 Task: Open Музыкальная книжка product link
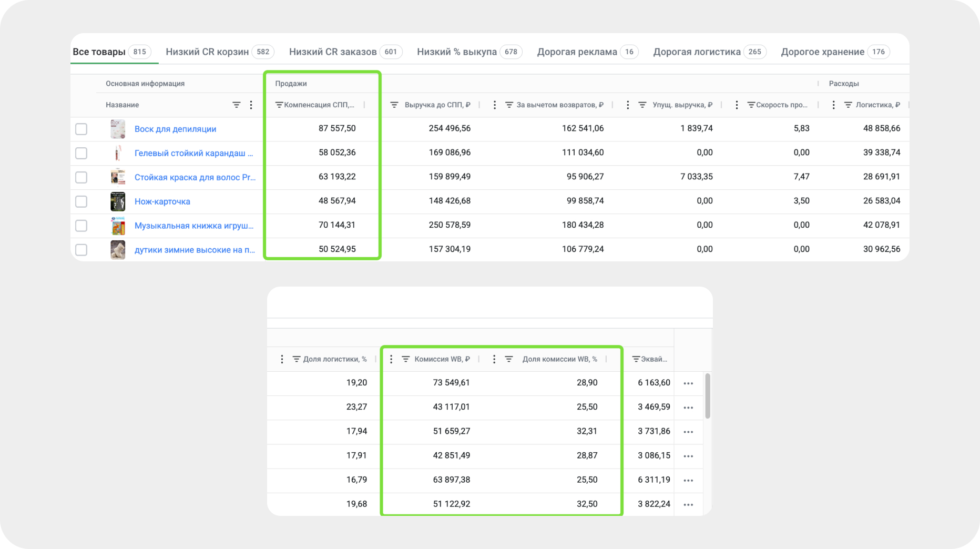click(x=193, y=226)
